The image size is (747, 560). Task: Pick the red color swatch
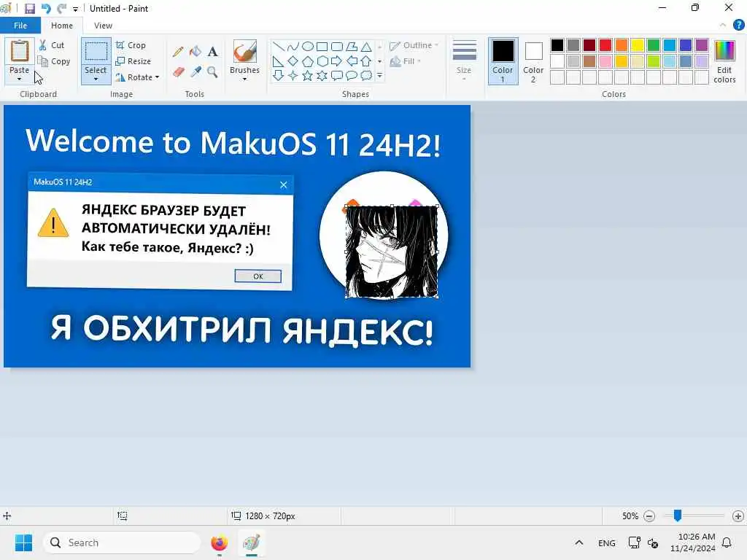[605, 45]
